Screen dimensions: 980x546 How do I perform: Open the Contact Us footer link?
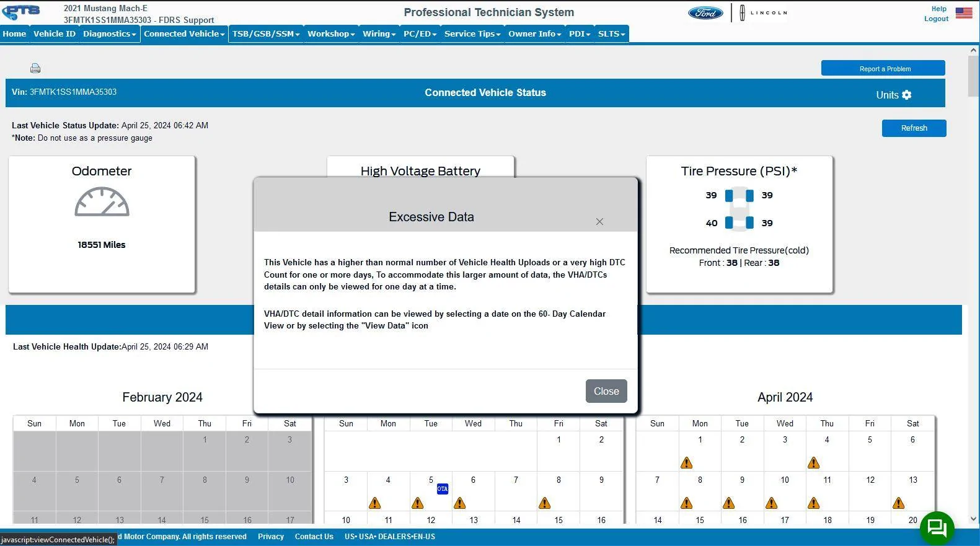pyautogui.click(x=314, y=537)
